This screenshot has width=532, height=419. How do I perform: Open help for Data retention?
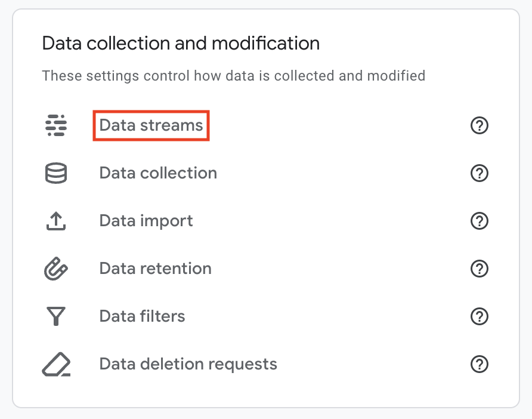(x=479, y=269)
